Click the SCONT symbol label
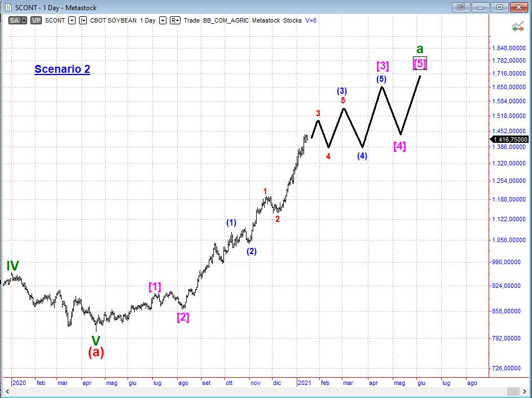Viewport: 532px width, 398px height. [55, 20]
